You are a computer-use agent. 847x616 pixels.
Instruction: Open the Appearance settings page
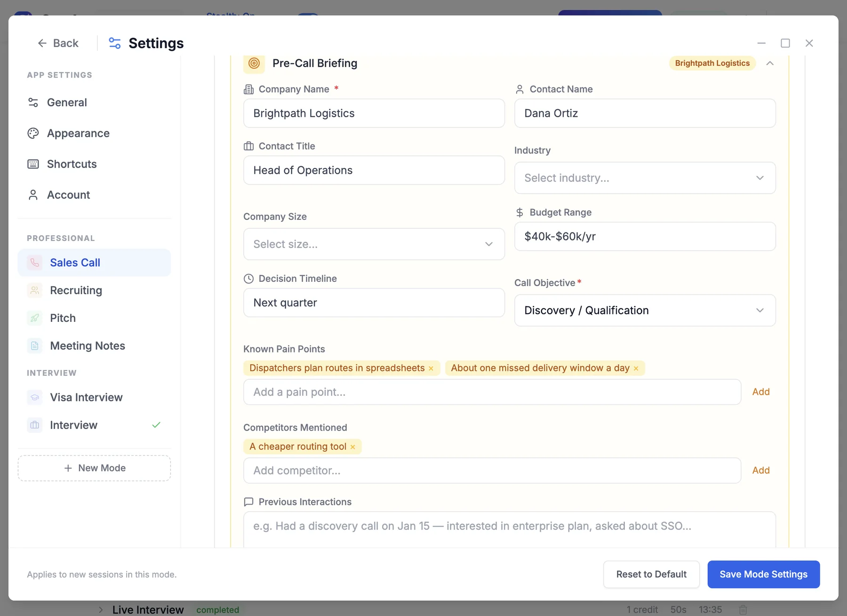[x=95, y=133]
